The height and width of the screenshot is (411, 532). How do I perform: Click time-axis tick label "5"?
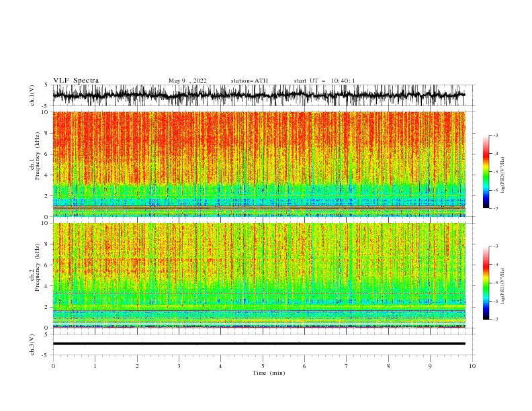coord(263,366)
